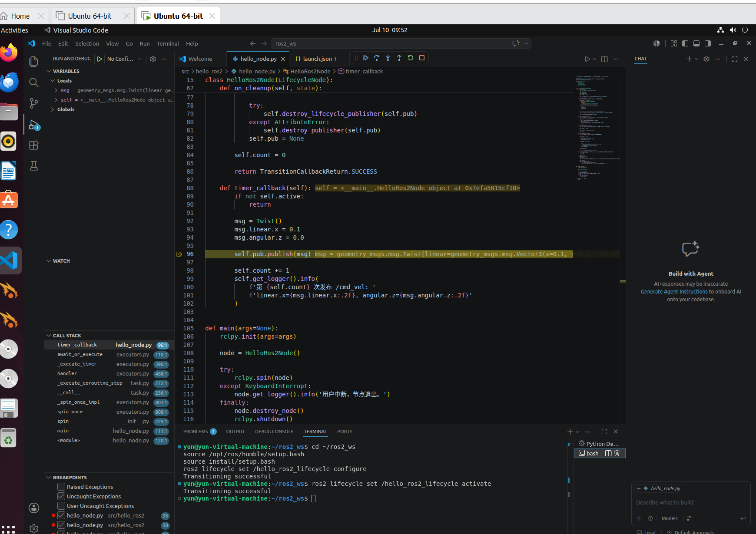
Task: Expand the msg variable in Locals
Action: pyautogui.click(x=56, y=90)
